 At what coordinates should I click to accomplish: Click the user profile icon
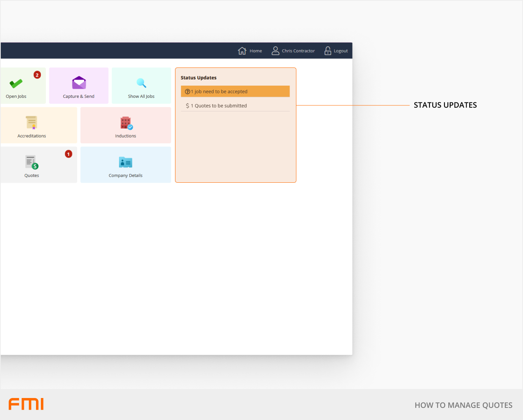pos(276,51)
